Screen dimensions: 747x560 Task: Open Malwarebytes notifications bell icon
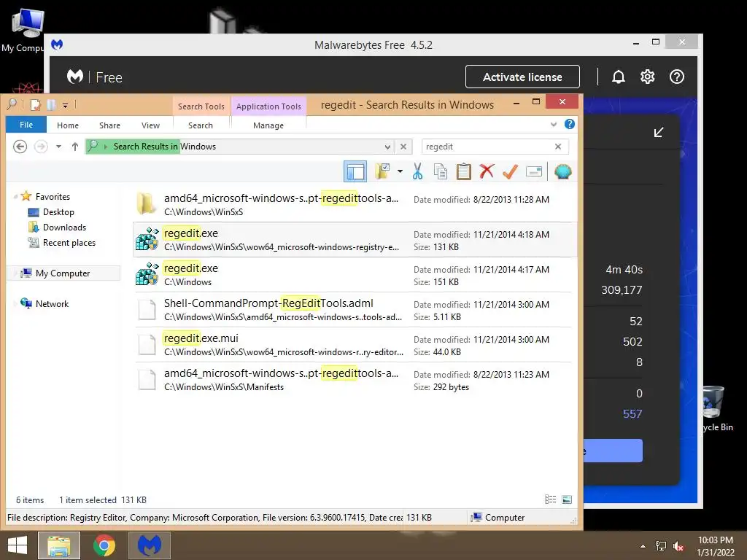coord(619,77)
